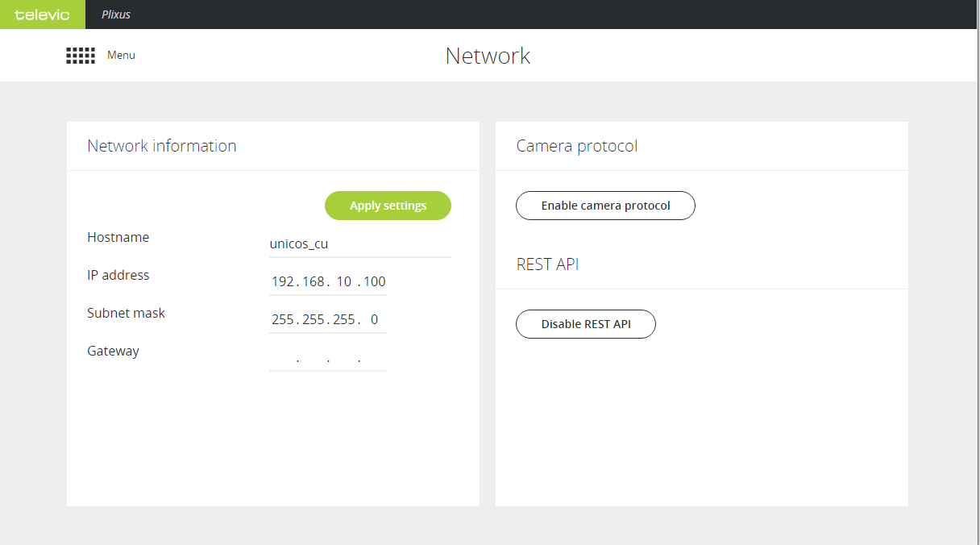The height and width of the screenshot is (545, 980).
Task: Enable camera protocol
Action: (x=605, y=206)
